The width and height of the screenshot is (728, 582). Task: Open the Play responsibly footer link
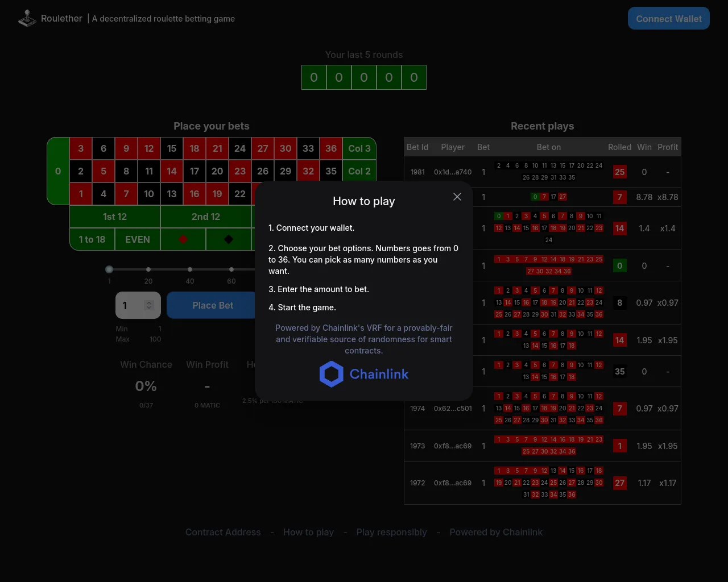tap(391, 532)
